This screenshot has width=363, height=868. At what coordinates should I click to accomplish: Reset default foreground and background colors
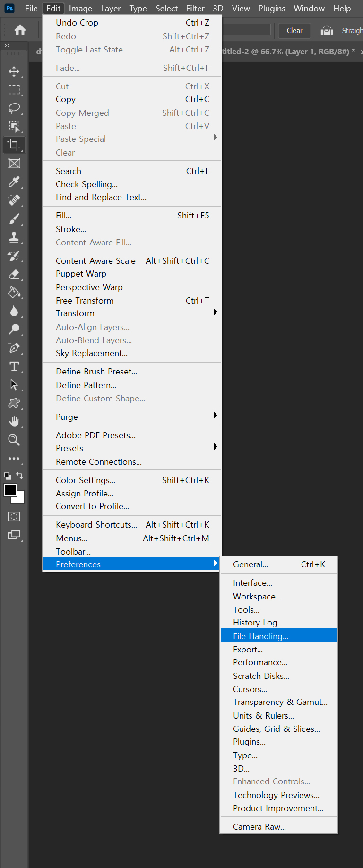(x=8, y=476)
